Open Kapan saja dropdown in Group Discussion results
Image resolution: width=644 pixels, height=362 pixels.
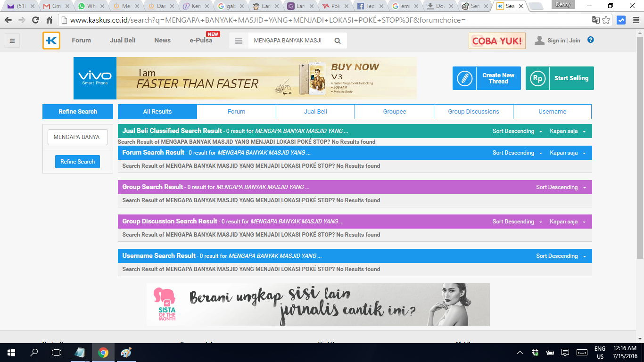(x=568, y=222)
